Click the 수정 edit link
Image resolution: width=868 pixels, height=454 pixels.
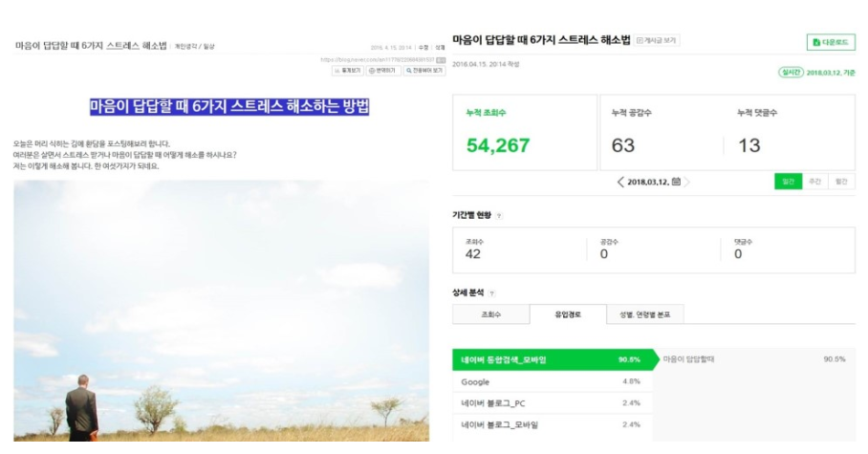[423, 48]
